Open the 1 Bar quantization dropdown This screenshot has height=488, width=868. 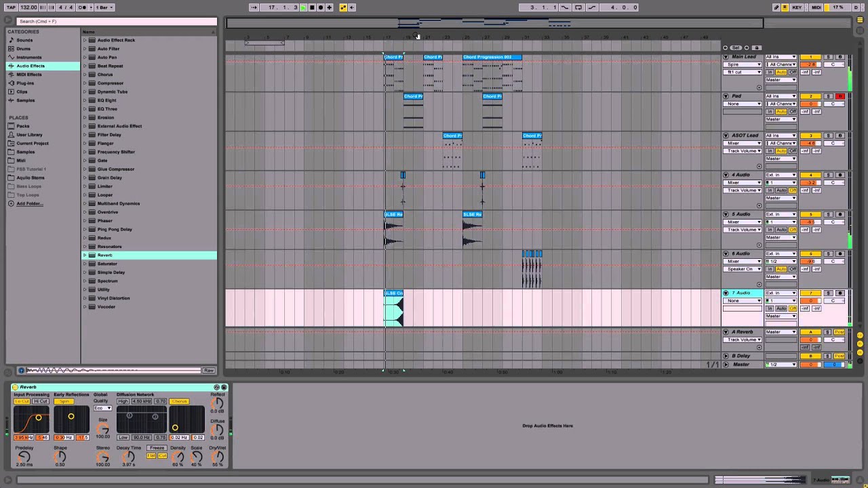(104, 7)
